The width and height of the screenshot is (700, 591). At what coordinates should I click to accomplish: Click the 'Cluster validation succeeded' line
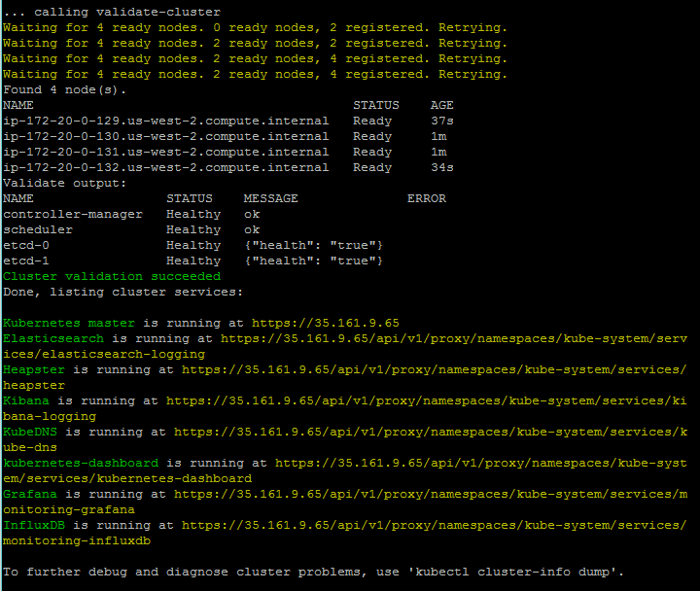[112, 276]
